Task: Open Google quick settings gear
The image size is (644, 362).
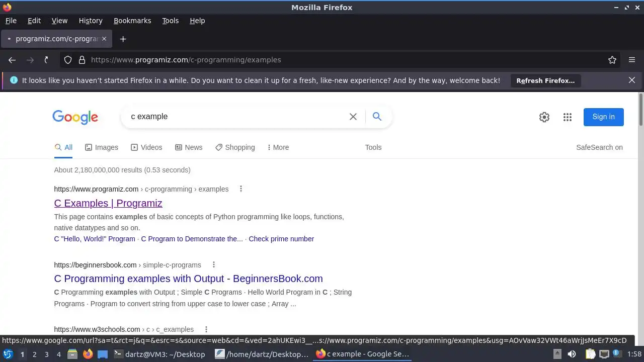Action: point(544,117)
